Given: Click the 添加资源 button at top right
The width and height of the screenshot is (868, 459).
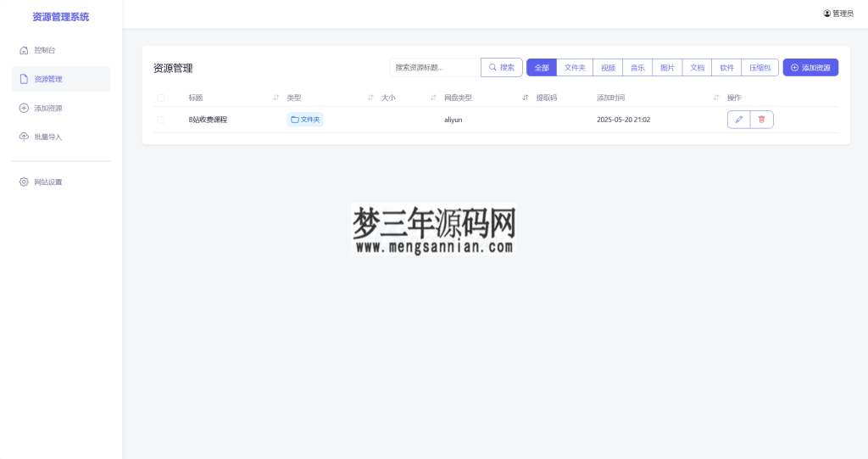Looking at the screenshot, I should coord(810,67).
